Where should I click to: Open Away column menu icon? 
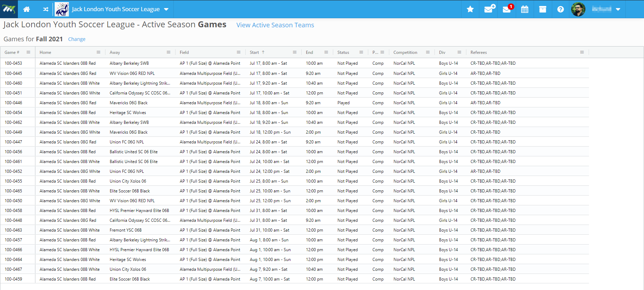169,52
